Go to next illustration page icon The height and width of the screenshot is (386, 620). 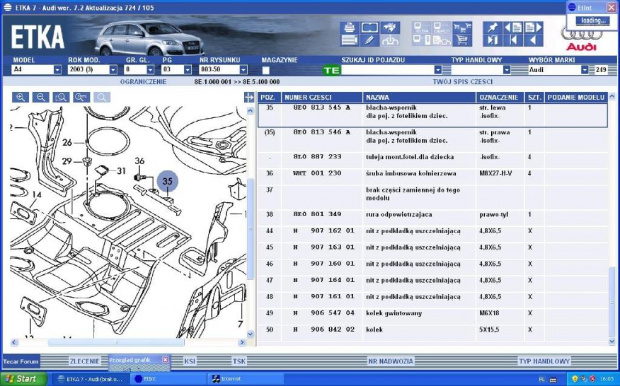point(533,28)
